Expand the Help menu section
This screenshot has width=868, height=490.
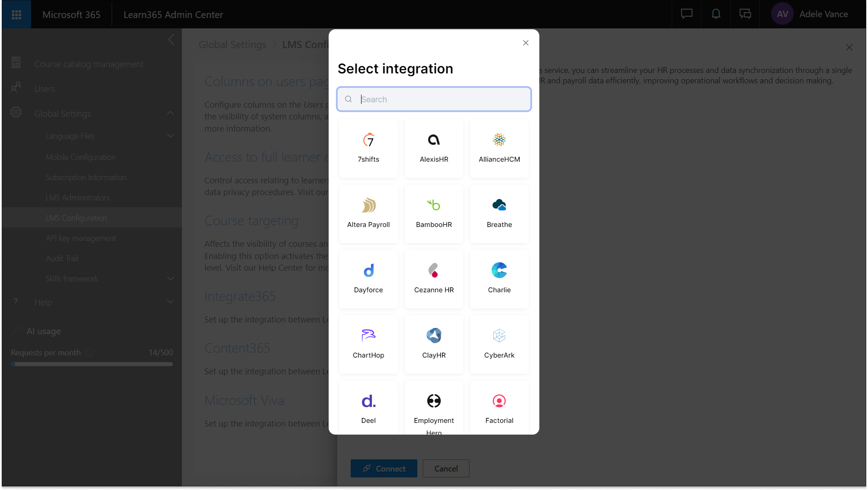pyautogui.click(x=170, y=302)
